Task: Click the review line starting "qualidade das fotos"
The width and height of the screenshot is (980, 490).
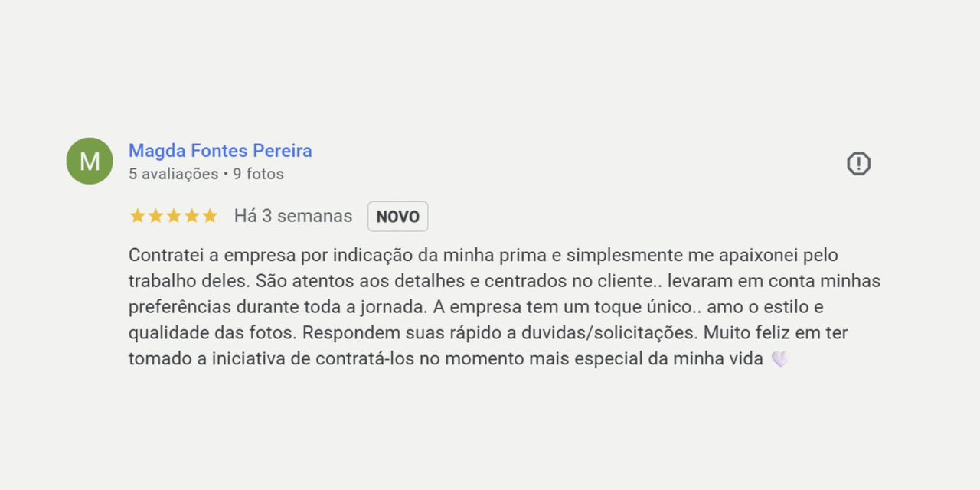Action: (488, 333)
